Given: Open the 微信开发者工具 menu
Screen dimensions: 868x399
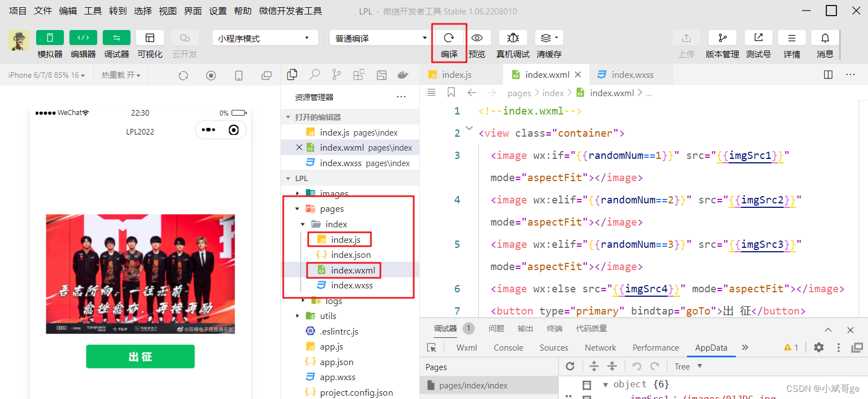Looking at the screenshot, I should [290, 11].
